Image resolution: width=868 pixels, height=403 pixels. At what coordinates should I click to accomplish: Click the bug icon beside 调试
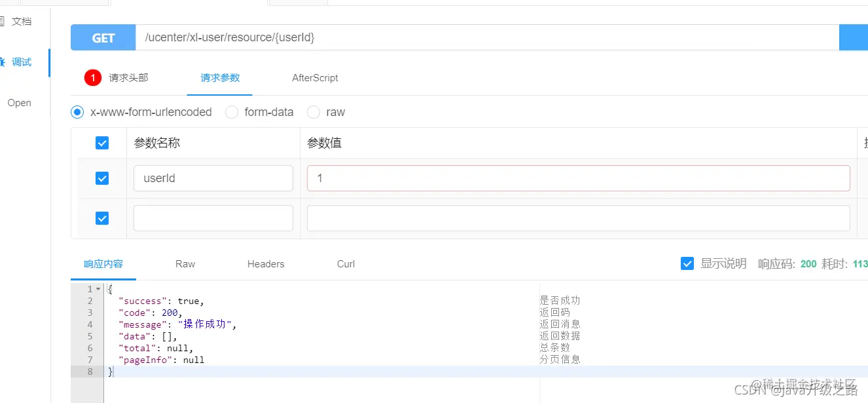[3, 62]
